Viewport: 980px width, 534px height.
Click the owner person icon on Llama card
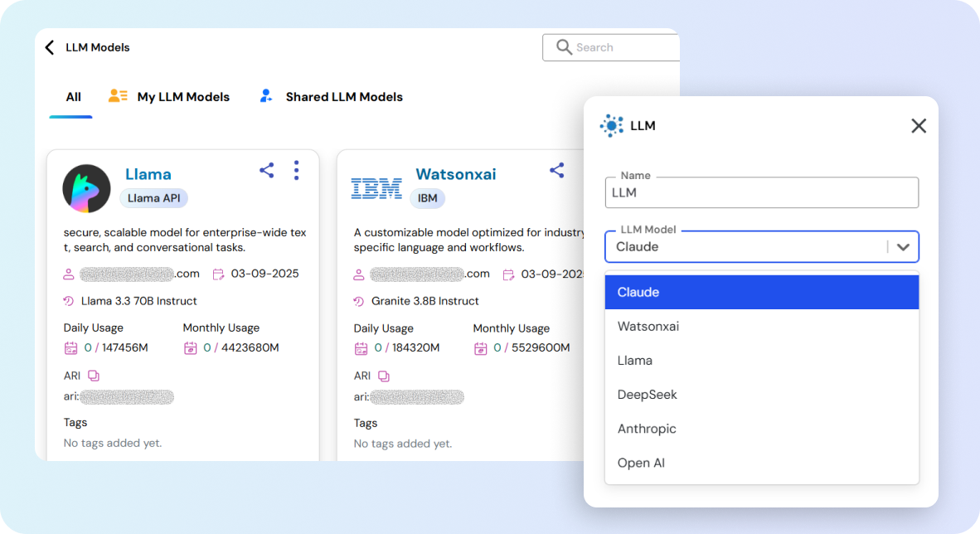pos(69,274)
